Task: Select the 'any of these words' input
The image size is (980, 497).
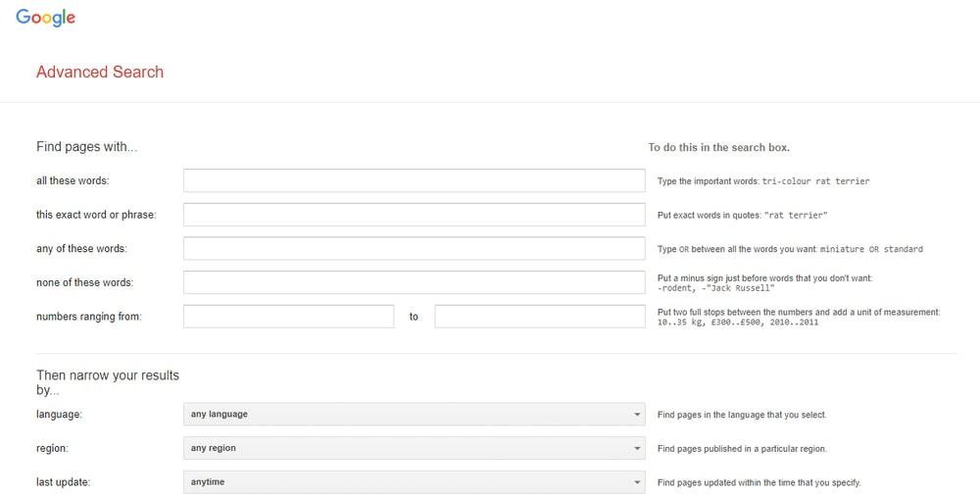Action: pyautogui.click(x=414, y=249)
